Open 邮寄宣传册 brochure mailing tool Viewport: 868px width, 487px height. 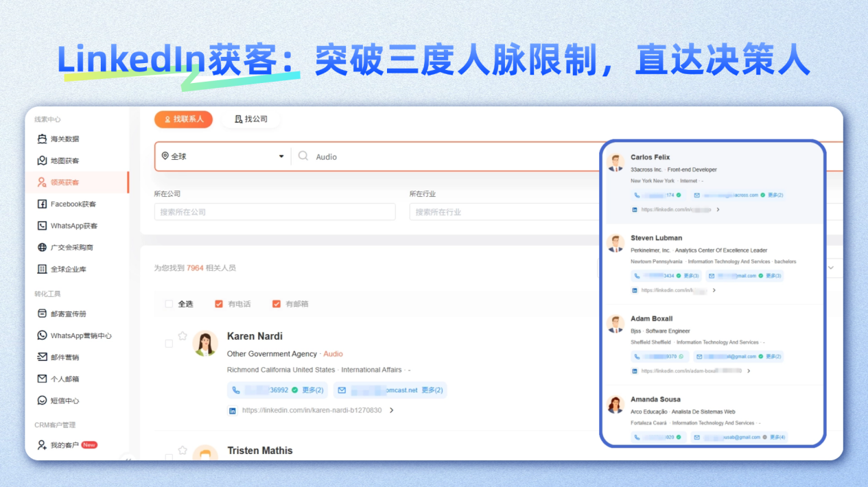[62, 314]
